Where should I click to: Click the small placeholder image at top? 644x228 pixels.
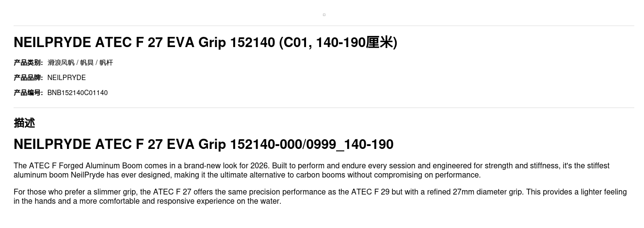[324, 15]
